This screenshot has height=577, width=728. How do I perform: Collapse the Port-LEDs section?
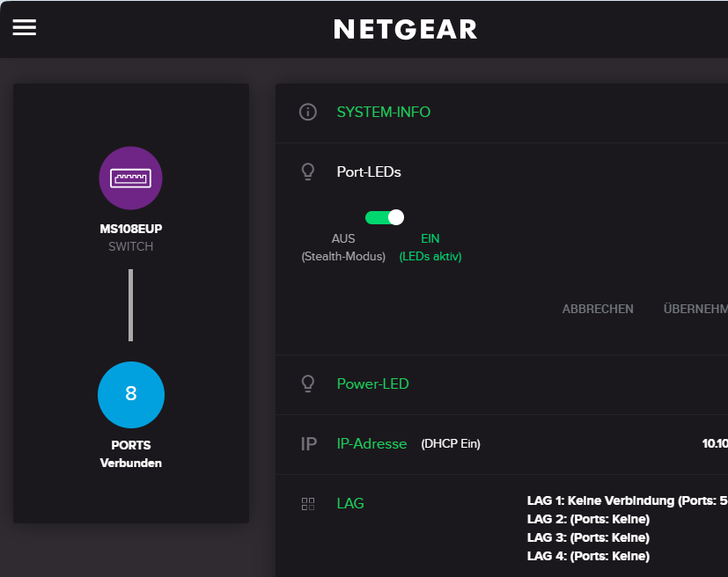[369, 172]
